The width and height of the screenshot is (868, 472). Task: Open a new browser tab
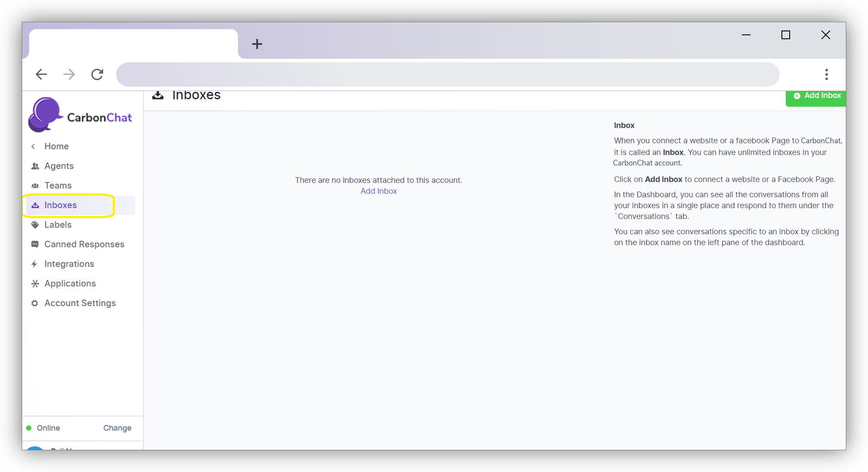click(257, 44)
